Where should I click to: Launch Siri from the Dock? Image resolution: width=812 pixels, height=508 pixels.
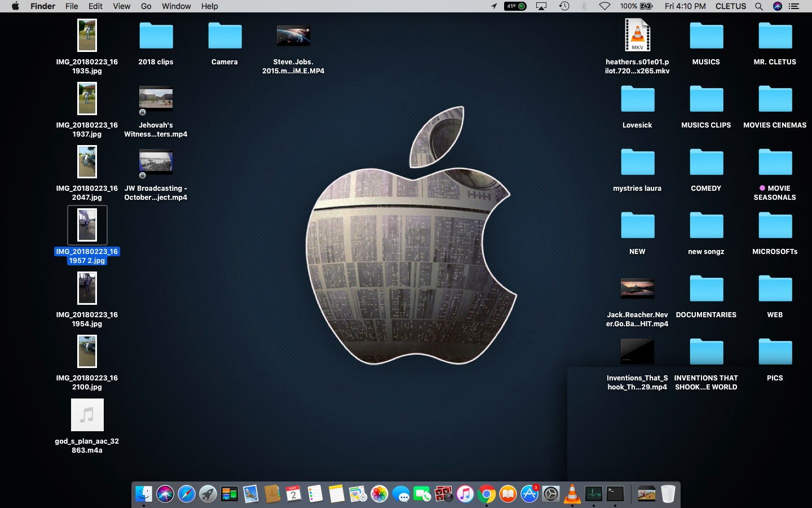point(165,494)
